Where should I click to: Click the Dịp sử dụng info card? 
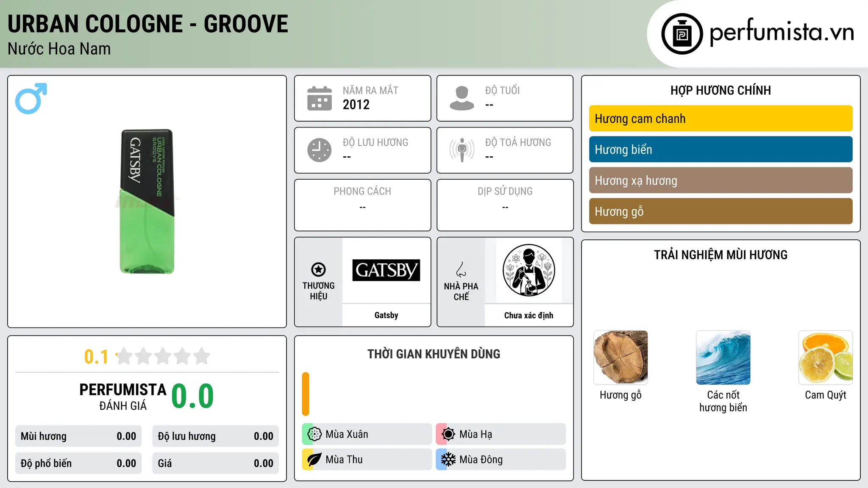[505, 205]
